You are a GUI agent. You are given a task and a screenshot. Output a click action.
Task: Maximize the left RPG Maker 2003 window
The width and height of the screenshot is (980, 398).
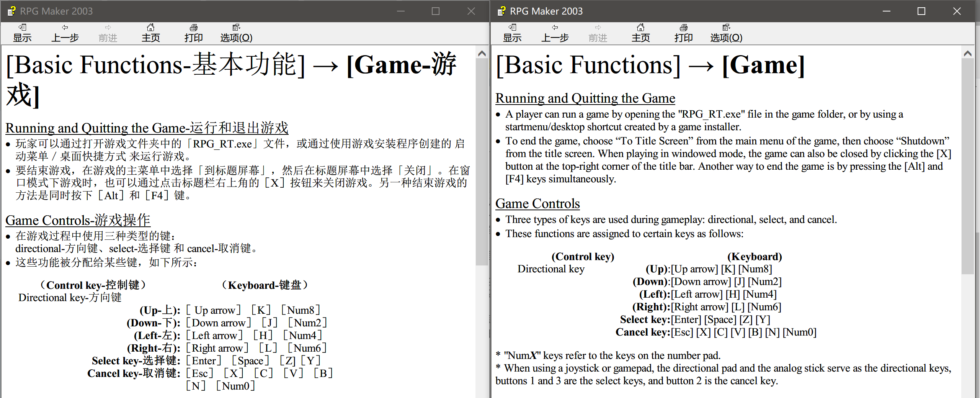pyautogui.click(x=436, y=11)
